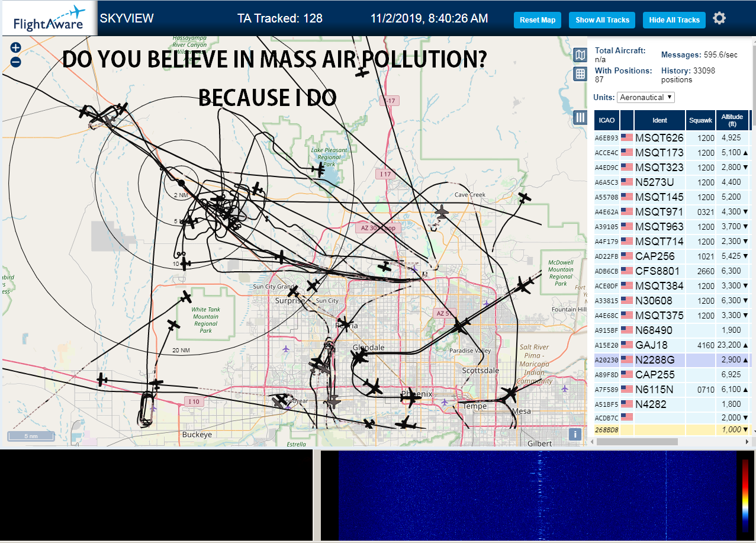Open the map info attribution icon
The image size is (756, 543).
coord(574,434)
